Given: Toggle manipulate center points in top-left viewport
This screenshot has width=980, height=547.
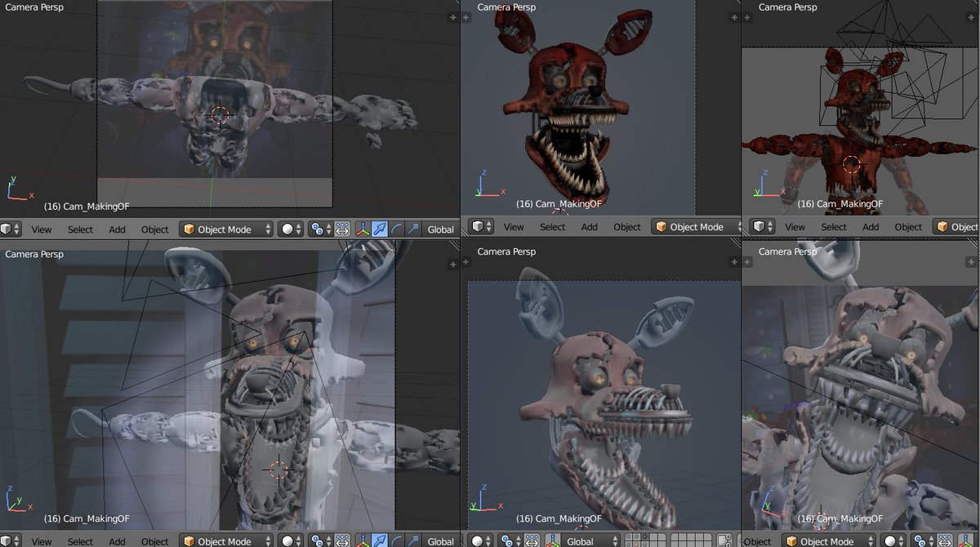Looking at the screenshot, I should [342, 229].
